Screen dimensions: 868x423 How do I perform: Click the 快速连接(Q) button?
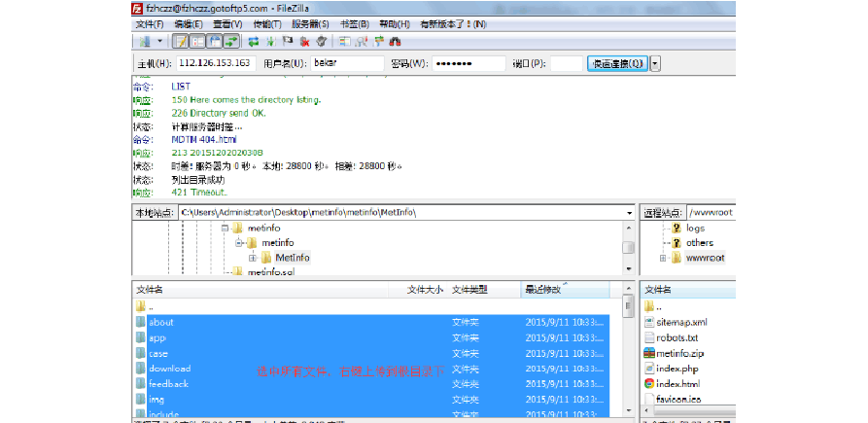pos(617,63)
